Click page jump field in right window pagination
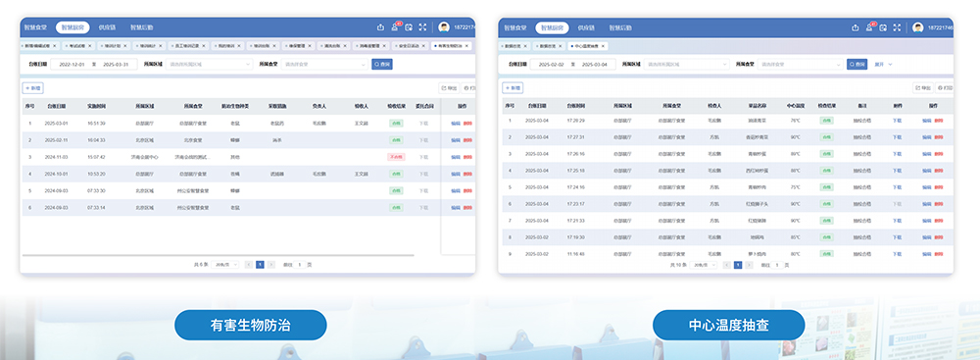Image resolution: width=980 pixels, height=360 pixels. [x=777, y=265]
